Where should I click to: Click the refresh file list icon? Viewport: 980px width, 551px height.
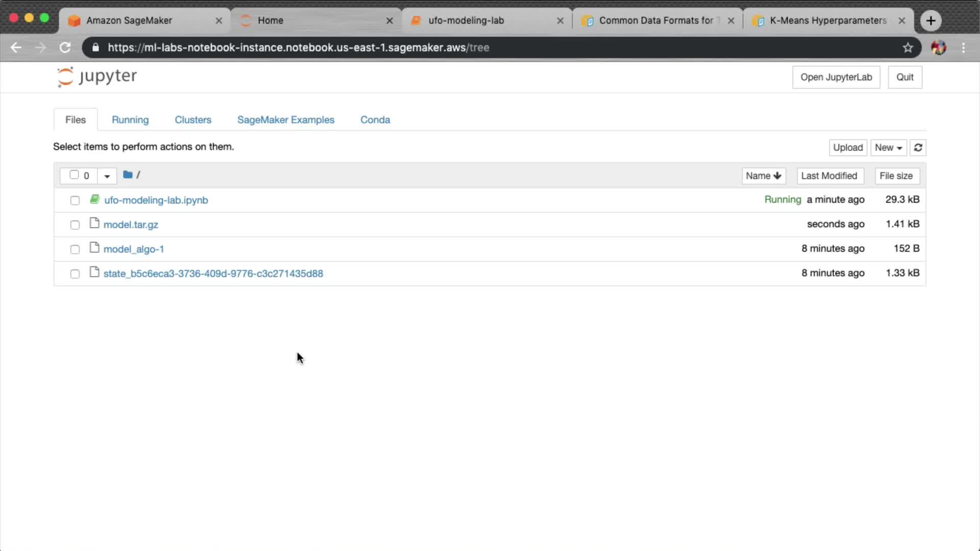tap(918, 147)
